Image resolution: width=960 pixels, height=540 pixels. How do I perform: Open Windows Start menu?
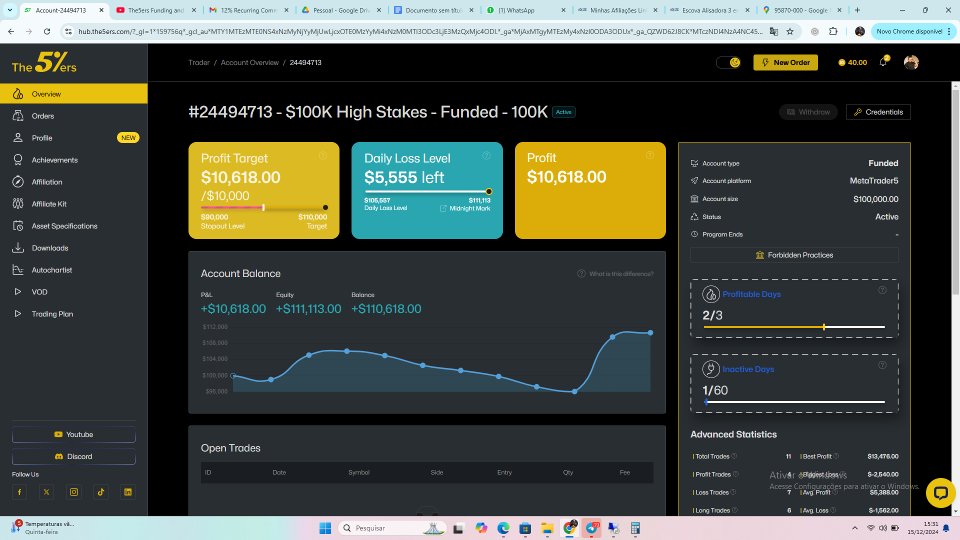(325, 528)
